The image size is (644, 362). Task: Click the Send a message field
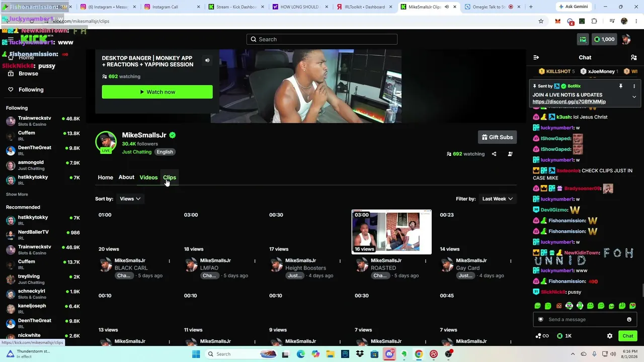[x=585, y=319]
